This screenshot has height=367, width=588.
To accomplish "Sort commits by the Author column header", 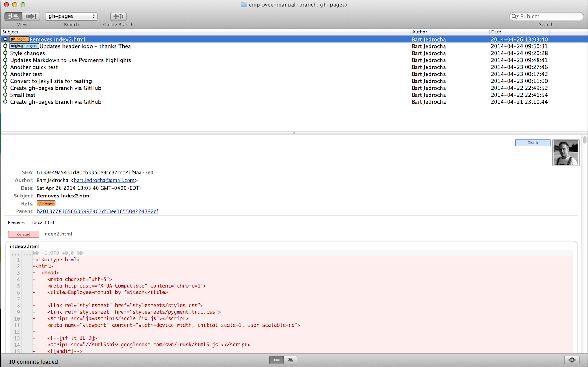I will 420,32.
